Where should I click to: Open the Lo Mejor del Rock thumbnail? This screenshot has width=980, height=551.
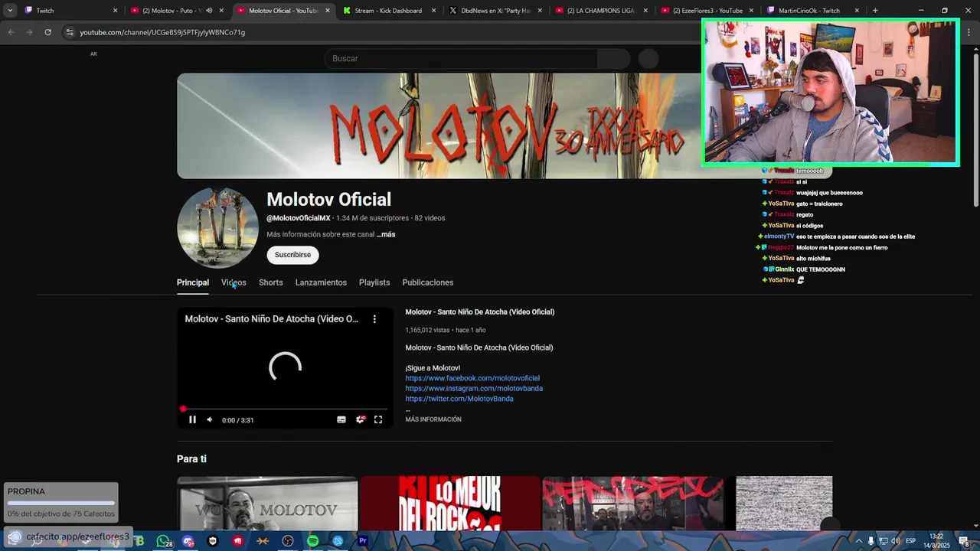[450, 503]
